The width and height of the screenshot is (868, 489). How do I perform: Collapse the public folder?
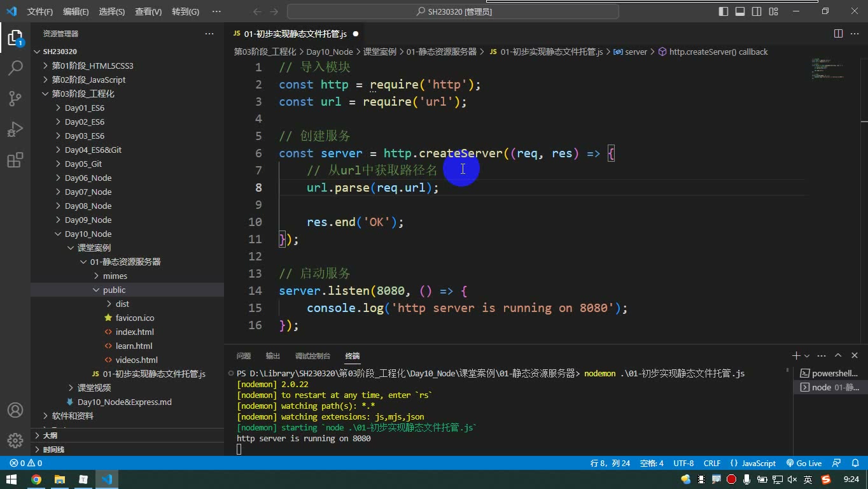(127, 290)
